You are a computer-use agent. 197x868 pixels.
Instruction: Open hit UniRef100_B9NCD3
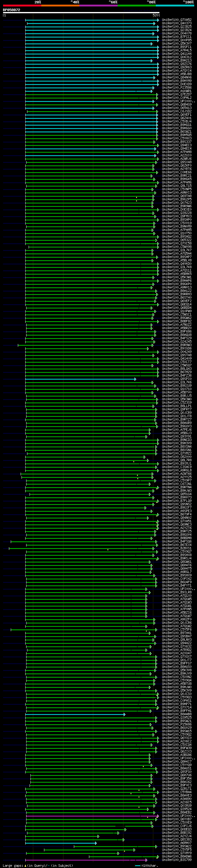click(177, 440)
